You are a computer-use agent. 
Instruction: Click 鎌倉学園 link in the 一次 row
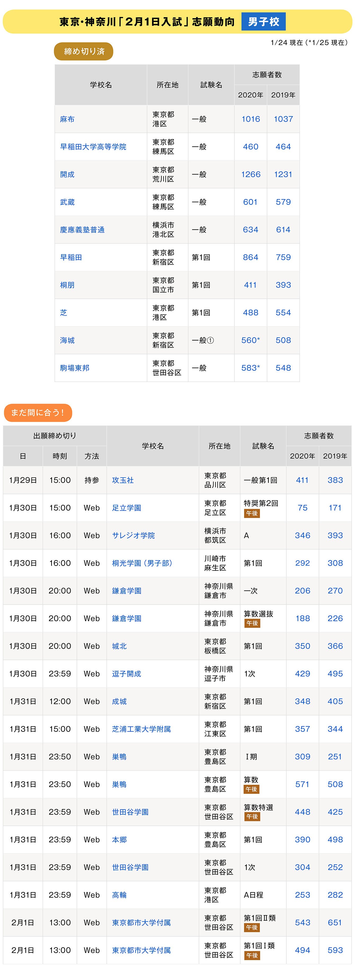coord(126,591)
